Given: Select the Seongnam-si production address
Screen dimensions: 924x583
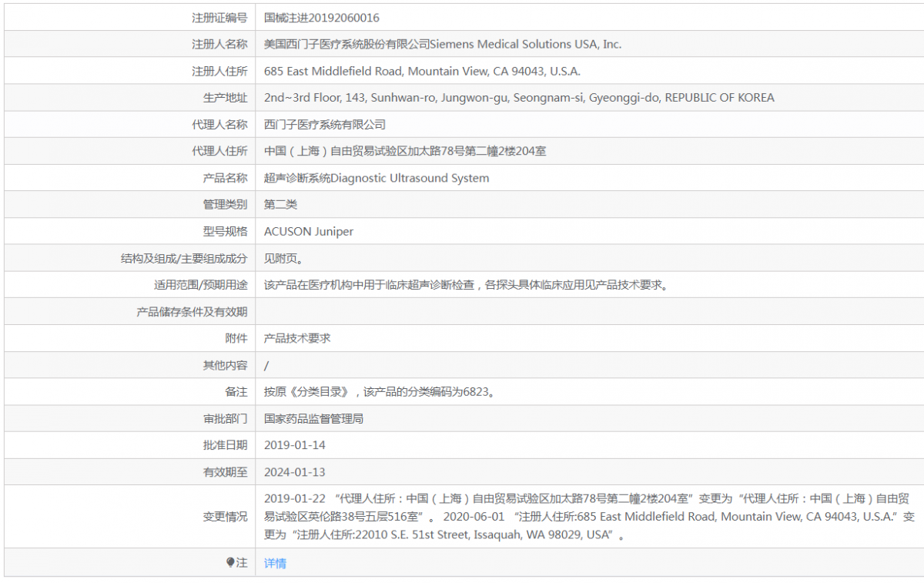Looking at the screenshot, I should pos(519,98).
